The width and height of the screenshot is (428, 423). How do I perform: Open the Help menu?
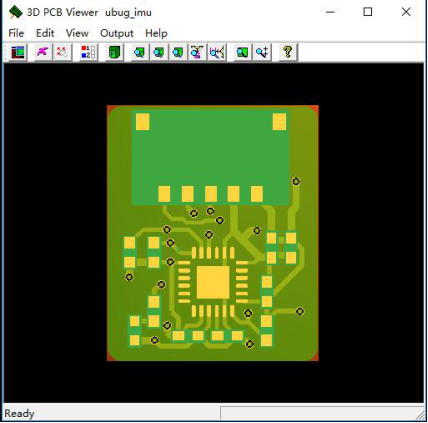pyautogui.click(x=156, y=33)
